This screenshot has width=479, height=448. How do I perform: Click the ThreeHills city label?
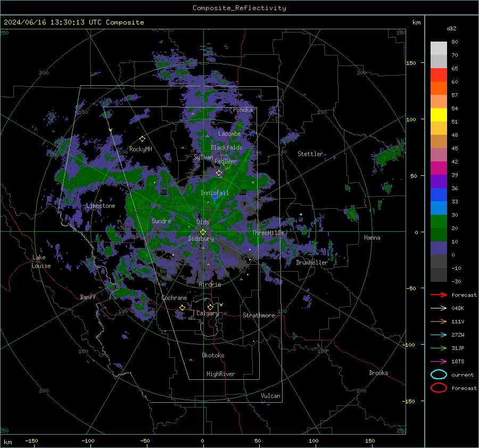[268, 233]
